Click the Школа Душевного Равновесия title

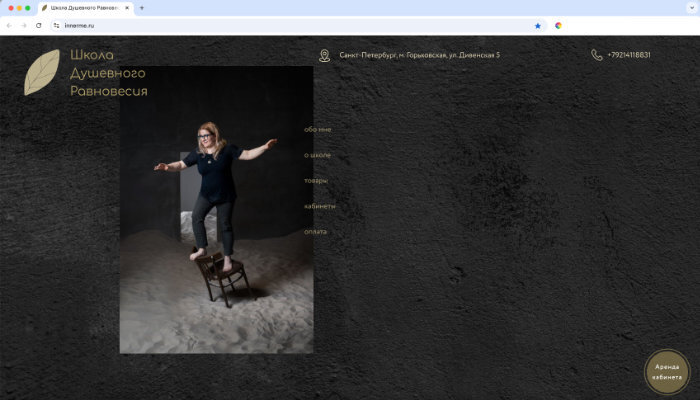coord(108,73)
